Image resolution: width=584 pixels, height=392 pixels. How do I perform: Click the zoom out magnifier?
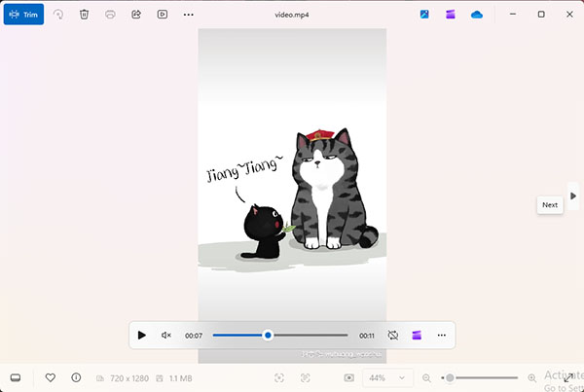tap(426, 378)
